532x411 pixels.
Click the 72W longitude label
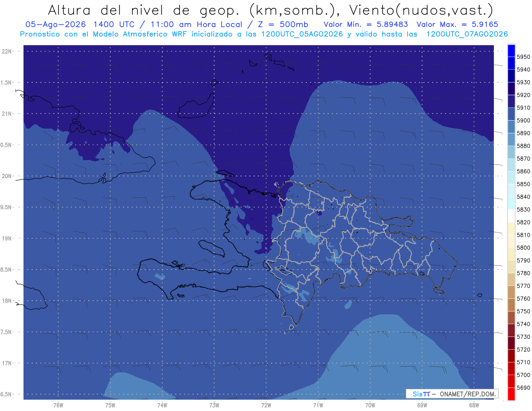[266, 405]
